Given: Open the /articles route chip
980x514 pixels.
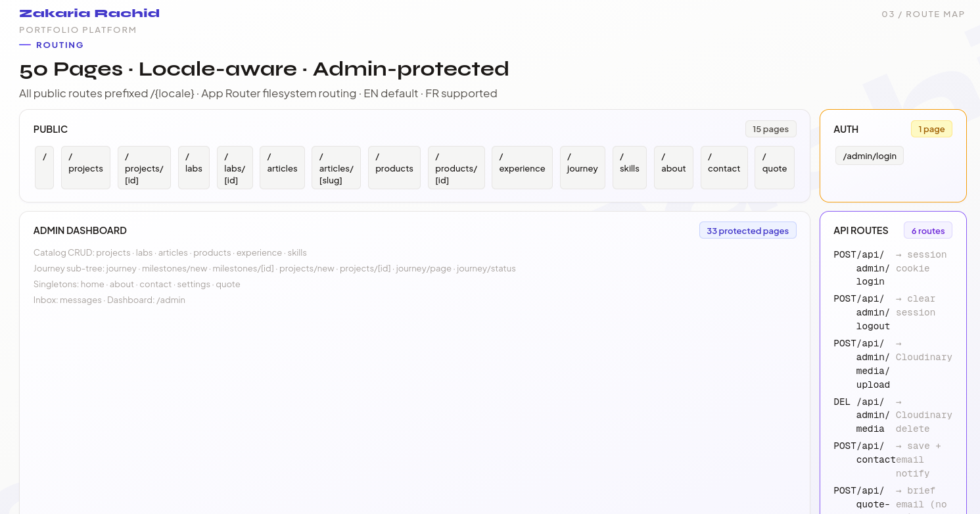Looking at the screenshot, I should [282, 168].
